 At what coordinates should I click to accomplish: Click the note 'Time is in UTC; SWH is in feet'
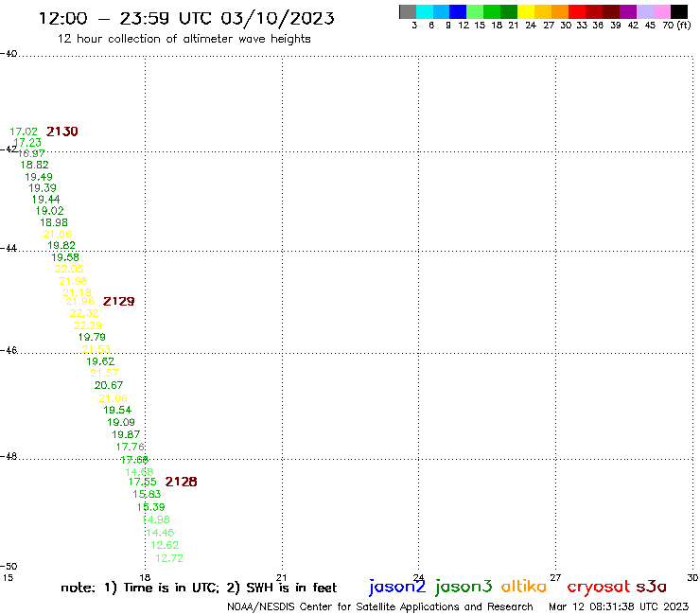tap(199, 588)
